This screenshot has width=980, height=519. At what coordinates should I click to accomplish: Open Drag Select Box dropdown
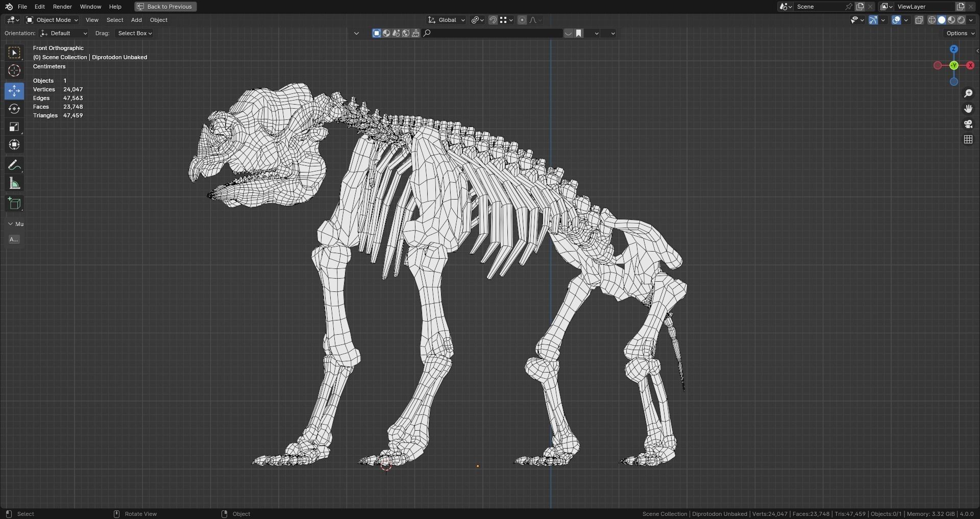point(135,33)
